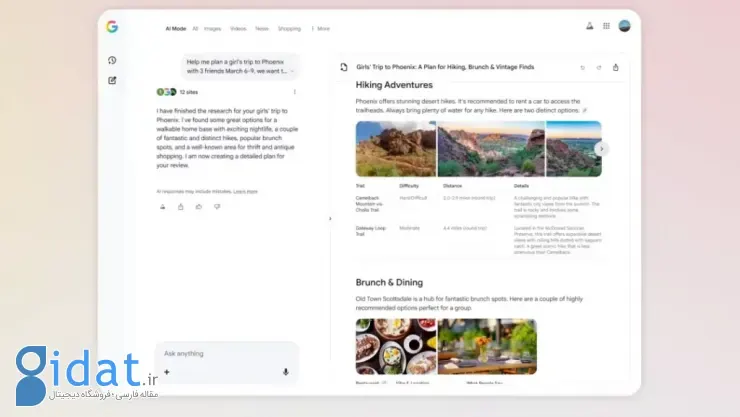Share the Girls' Trip plan document

[x=615, y=67]
